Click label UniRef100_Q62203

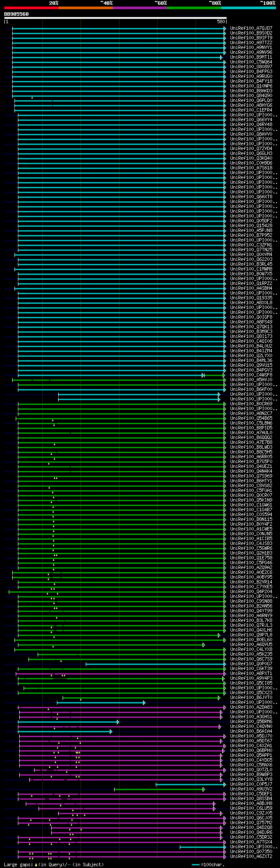pyautogui.click(x=251, y=260)
